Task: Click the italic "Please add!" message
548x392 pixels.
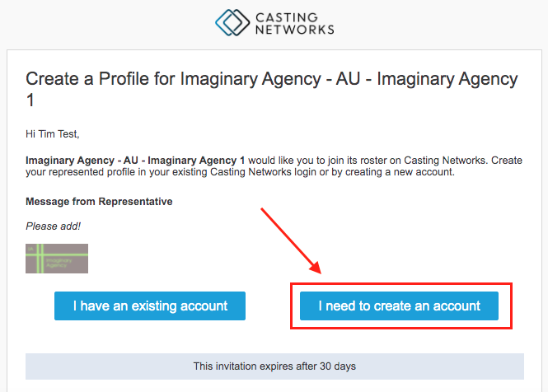Action: pos(54,227)
